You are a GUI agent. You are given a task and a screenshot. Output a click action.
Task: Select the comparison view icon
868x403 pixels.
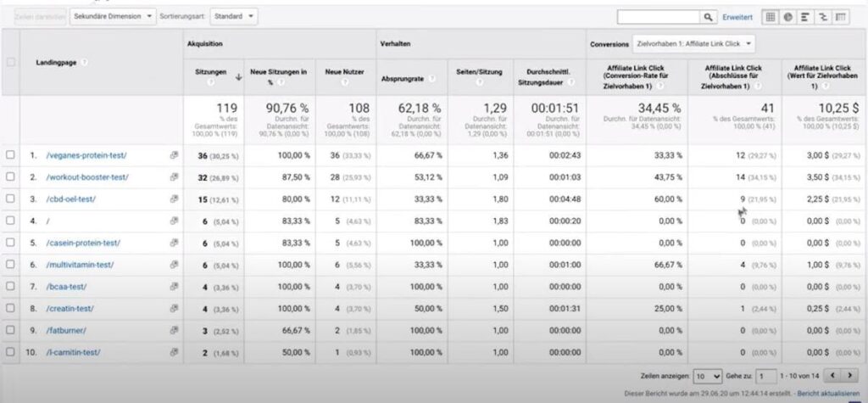822,17
